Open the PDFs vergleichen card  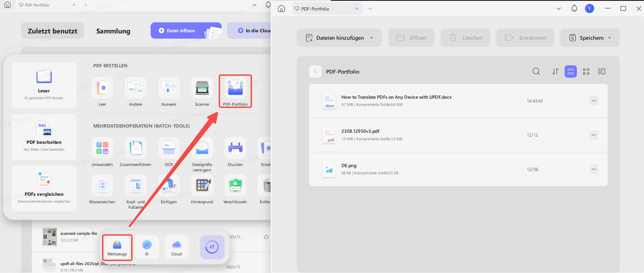(44, 188)
